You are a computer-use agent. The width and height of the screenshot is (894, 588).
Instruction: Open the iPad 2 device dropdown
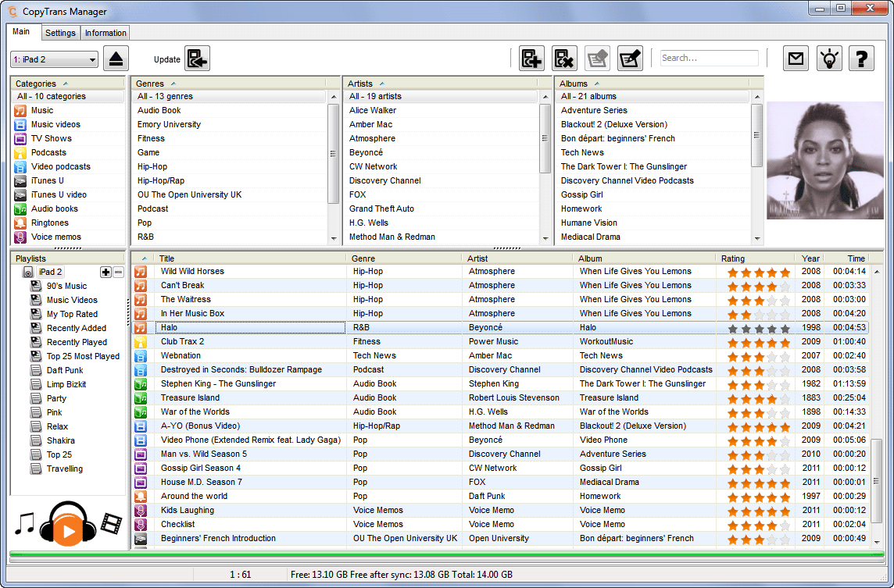54,59
